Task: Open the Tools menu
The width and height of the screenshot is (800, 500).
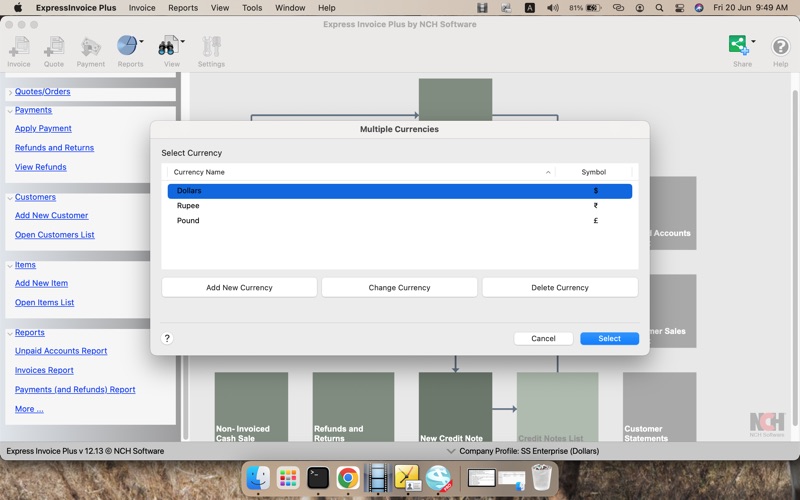Action: tap(252, 8)
